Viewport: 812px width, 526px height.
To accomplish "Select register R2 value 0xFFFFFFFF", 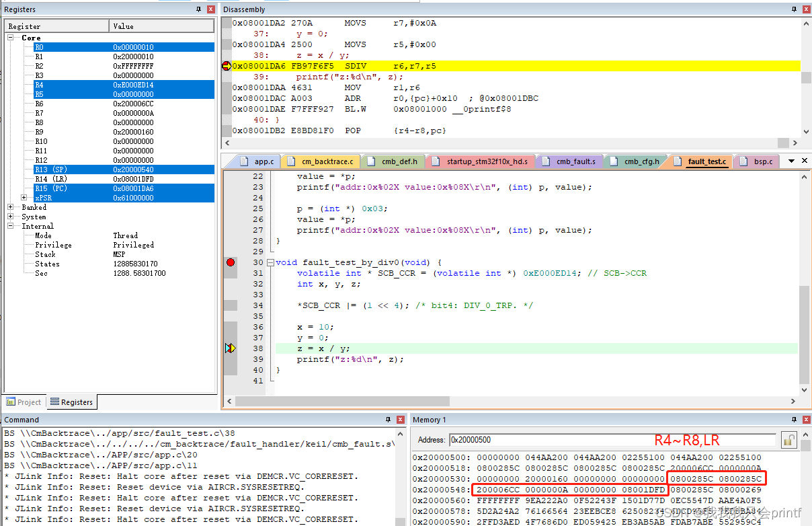I will pos(133,66).
